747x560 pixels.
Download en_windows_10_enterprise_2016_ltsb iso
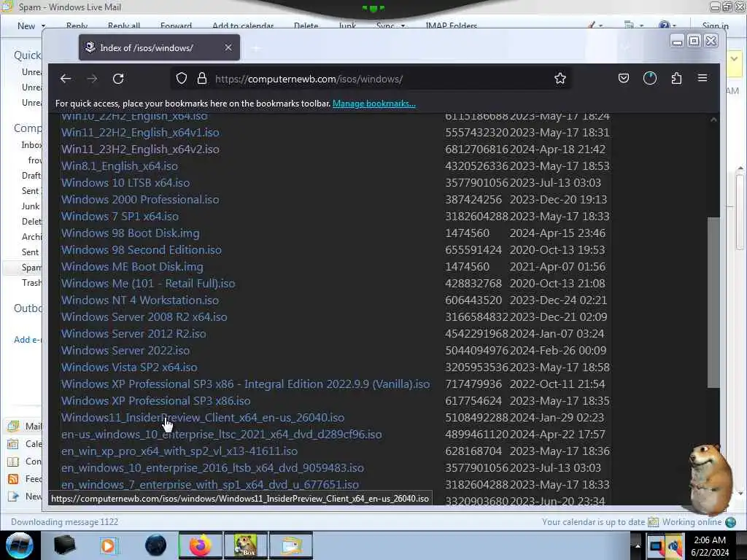pyautogui.click(x=212, y=468)
